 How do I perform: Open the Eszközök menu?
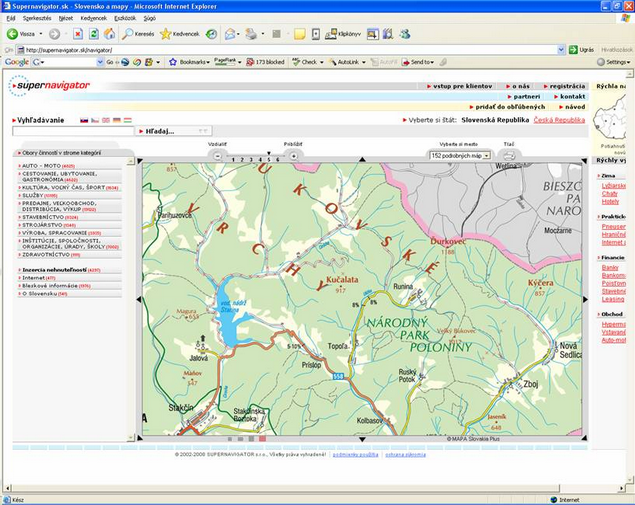tap(125, 18)
